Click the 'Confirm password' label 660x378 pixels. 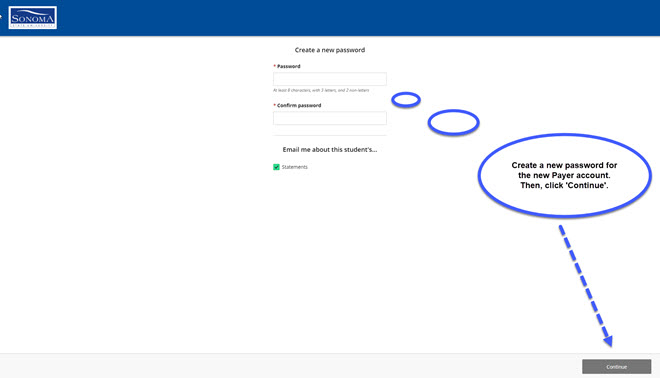point(299,105)
